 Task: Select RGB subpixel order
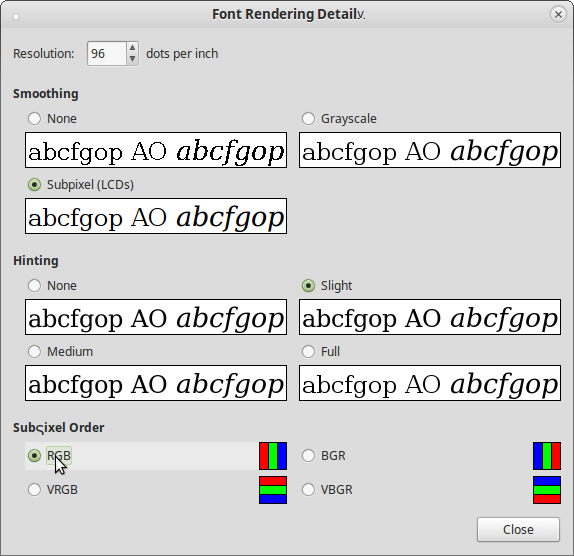coord(34,456)
